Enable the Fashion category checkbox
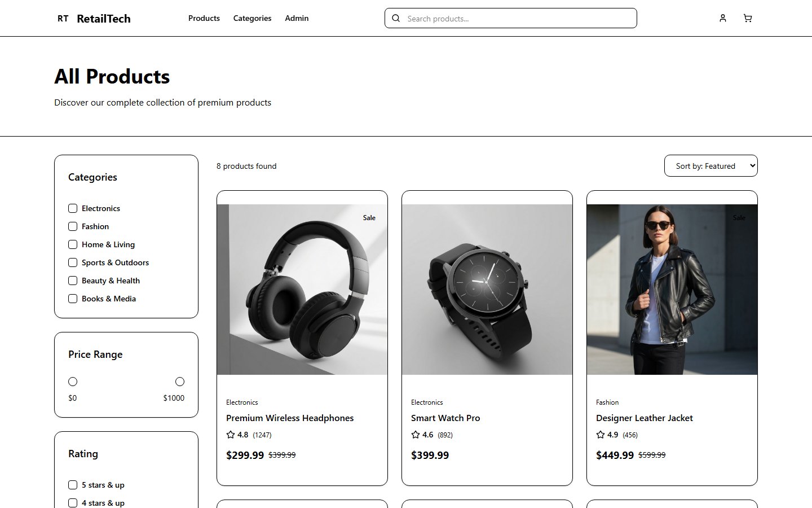Screen dimensions: 812x508 73,226
